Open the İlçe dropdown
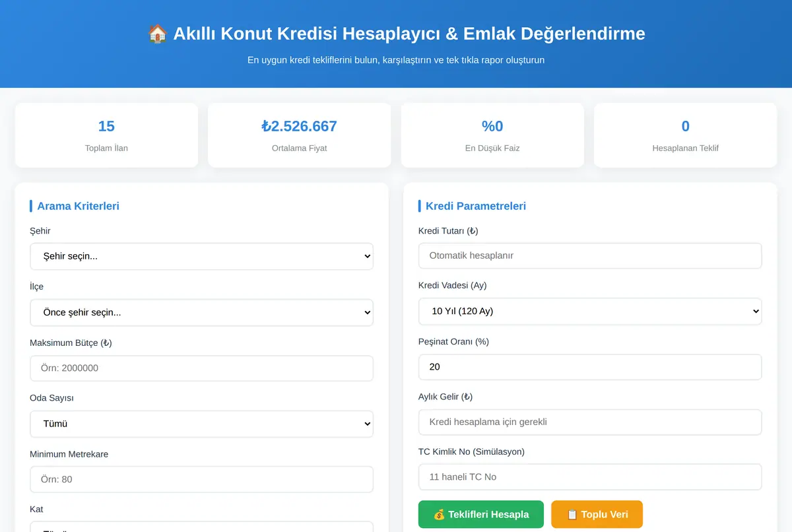The height and width of the screenshot is (532, 792). tap(201, 312)
